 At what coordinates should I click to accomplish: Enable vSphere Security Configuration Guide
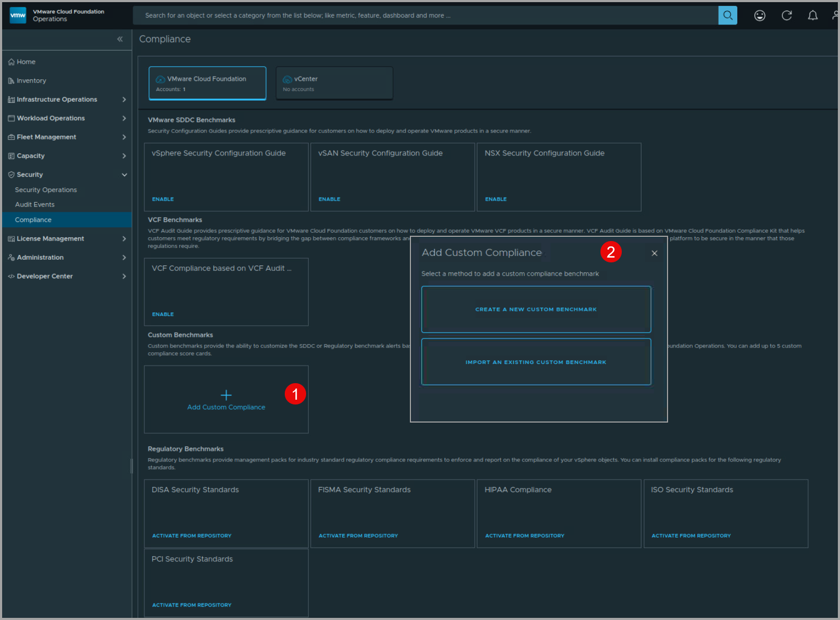coord(163,199)
